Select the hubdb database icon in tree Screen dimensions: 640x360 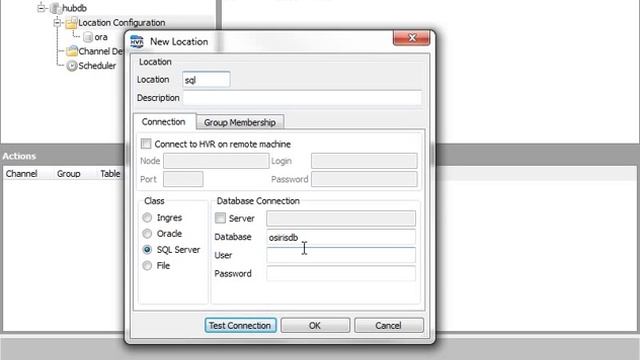point(56,8)
